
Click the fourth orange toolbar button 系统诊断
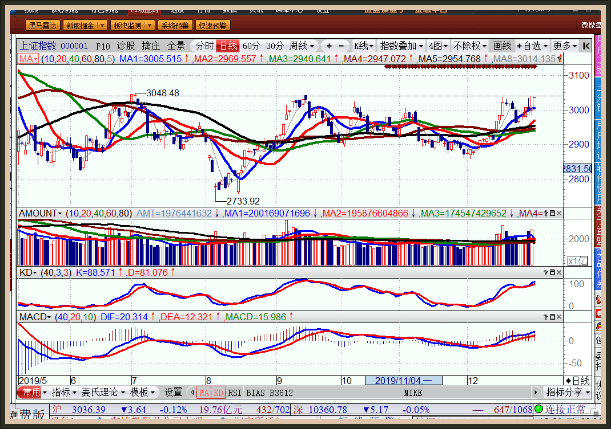175,25
